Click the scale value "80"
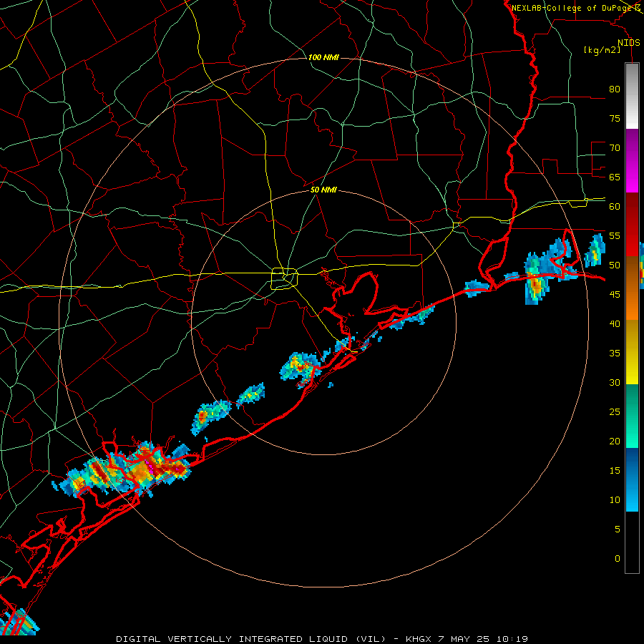 pos(615,89)
